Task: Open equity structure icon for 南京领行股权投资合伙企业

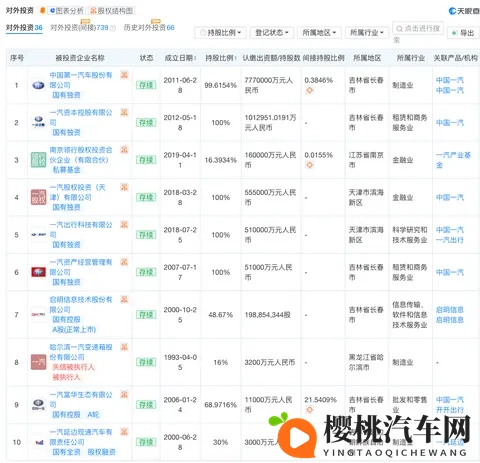Action: point(124,150)
